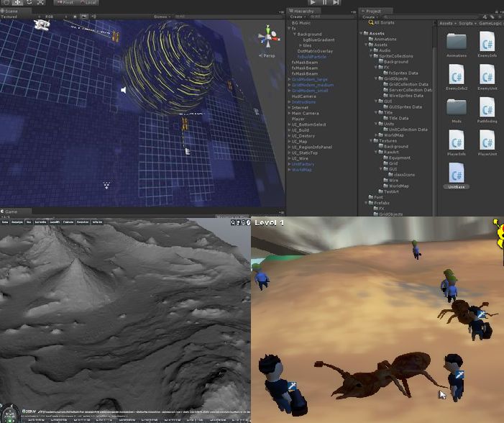The image size is (504, 423).
Task: Click the scene orientation gizmo
Action: pyautogui.click(x=270, y=37)
